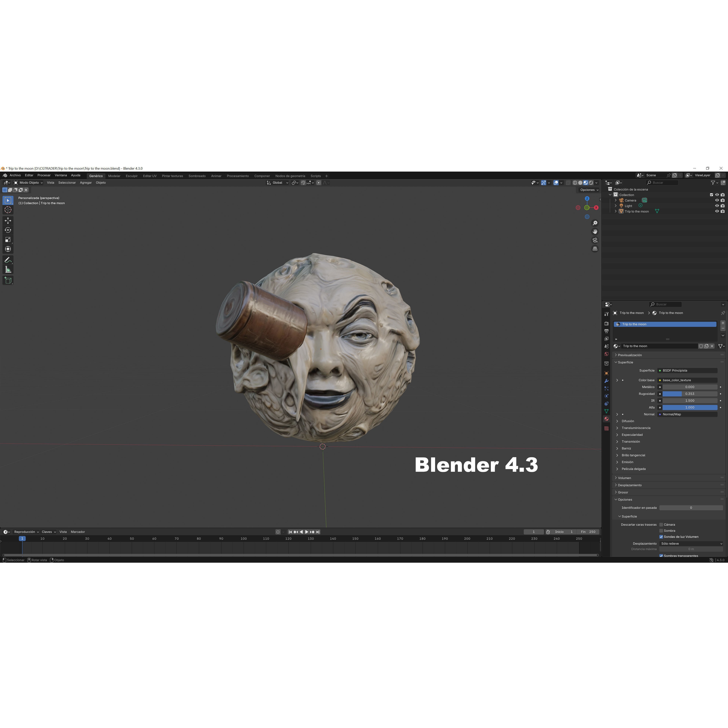Select the Cursor tool in viewport toolbar
728x728 pixels.
8,210
